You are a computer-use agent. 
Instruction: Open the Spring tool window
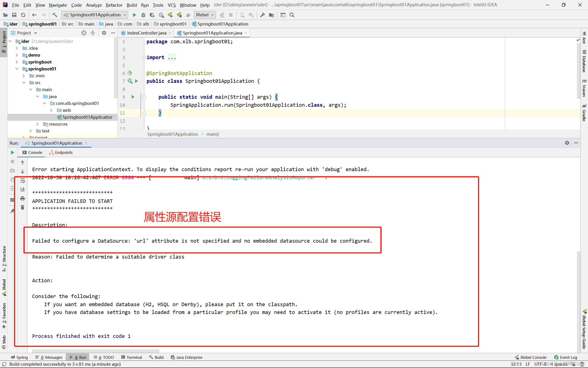[x=19, y=357]
